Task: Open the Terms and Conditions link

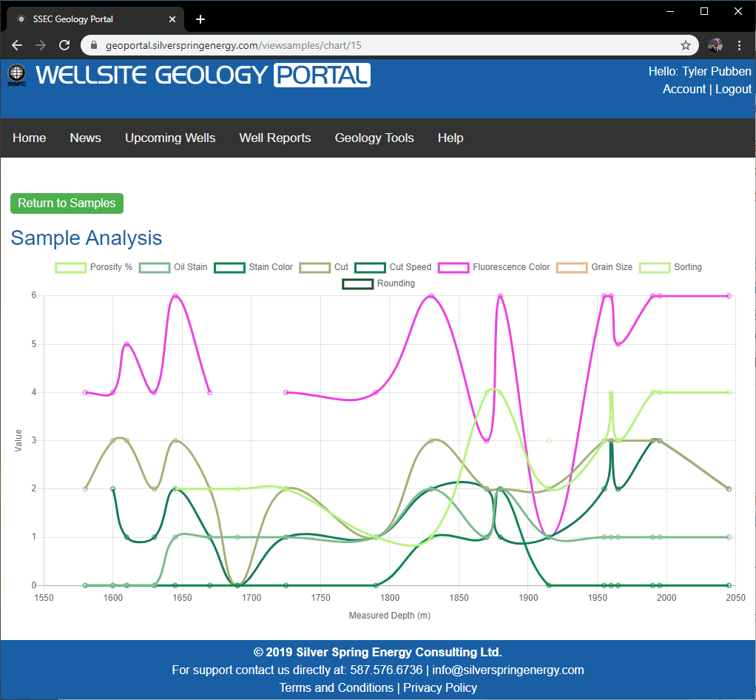Action: tap(337, 687)
